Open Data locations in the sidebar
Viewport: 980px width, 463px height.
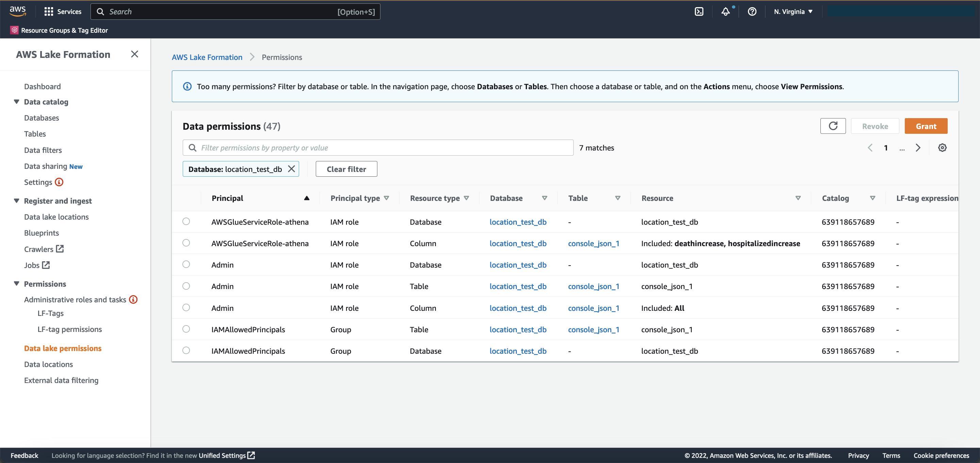(x=48, y=364)
